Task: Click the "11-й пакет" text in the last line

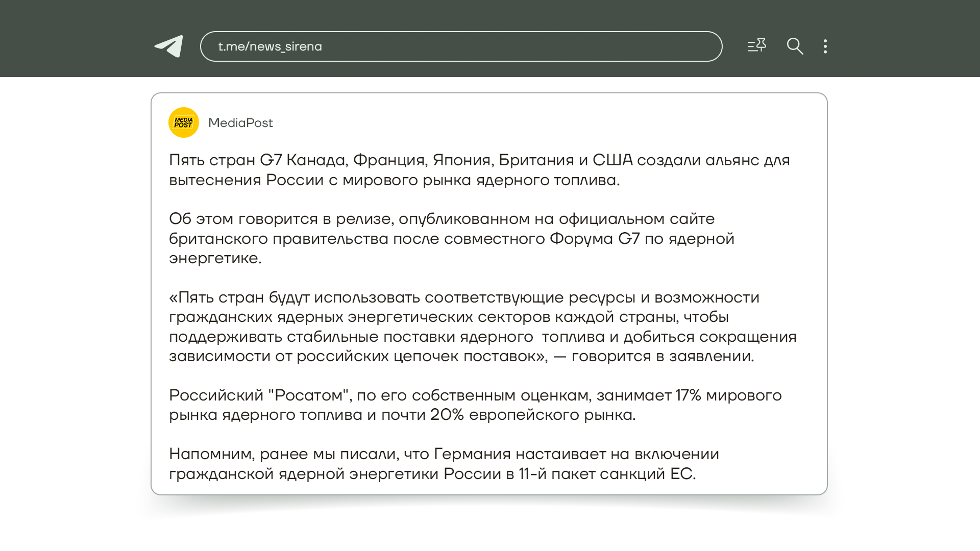Action: pyautogui.click(x=556, y=474)
